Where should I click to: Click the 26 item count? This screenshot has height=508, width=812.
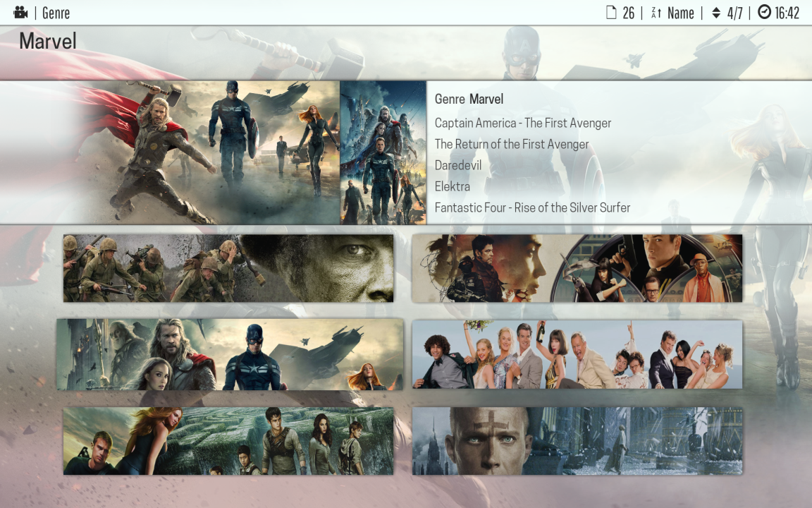pos(628,13)
